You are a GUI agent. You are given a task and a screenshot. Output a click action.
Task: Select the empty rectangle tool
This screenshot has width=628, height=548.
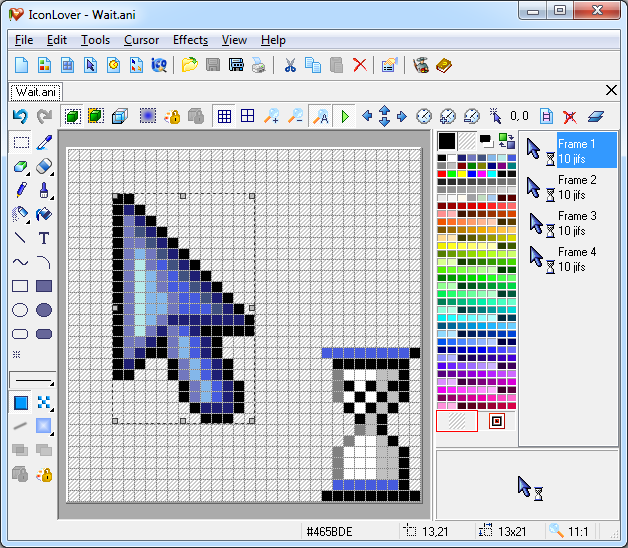click(x=20, y=286)
